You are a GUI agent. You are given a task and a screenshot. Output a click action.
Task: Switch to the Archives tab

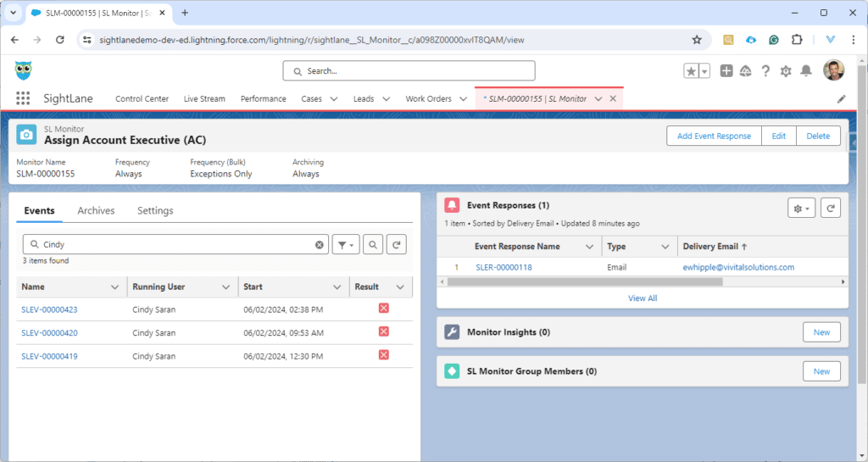click(96, 211)
